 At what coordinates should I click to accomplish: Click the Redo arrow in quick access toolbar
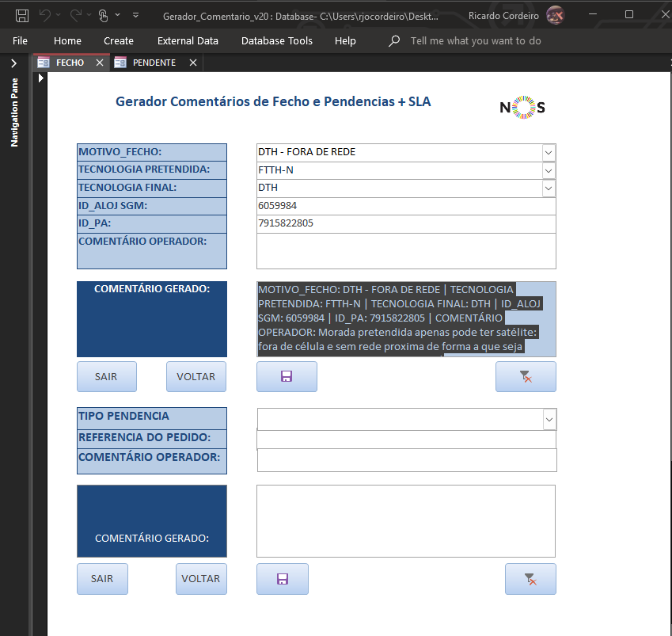pos(75,15)
